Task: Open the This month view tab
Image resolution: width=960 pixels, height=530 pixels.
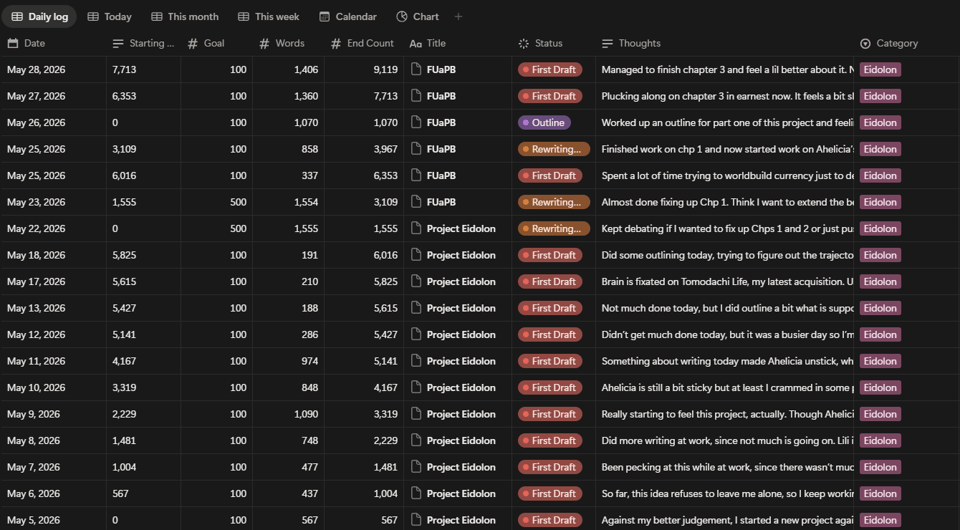Action: (185, 17)
